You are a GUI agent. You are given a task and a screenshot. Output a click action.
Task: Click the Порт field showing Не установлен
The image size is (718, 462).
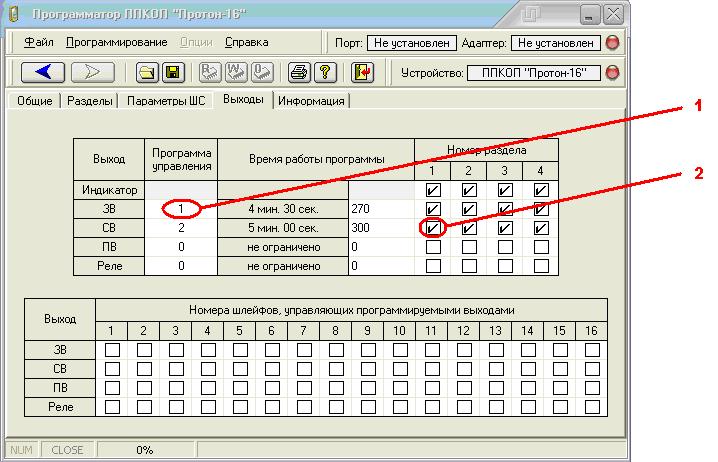tap(412, 43)
